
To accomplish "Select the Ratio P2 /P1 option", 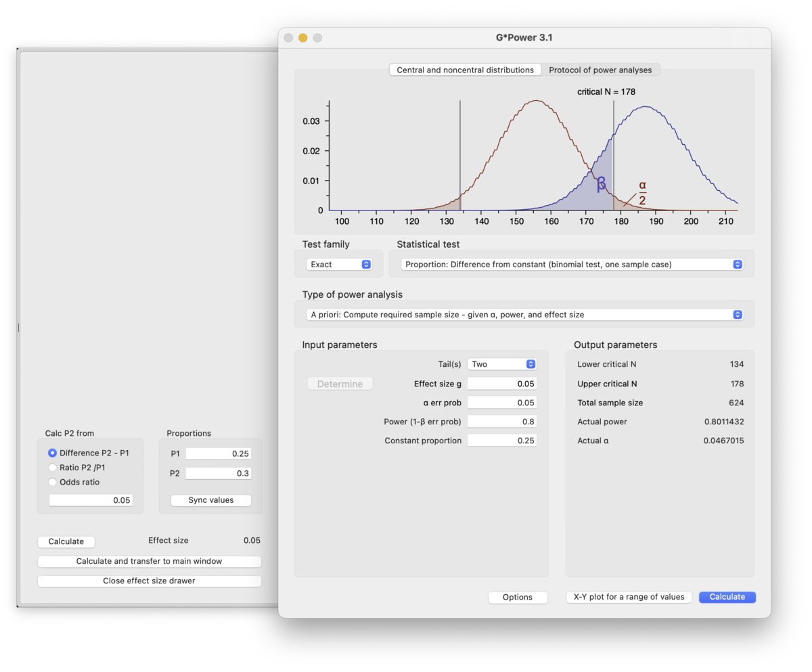I will pos(53,468).
